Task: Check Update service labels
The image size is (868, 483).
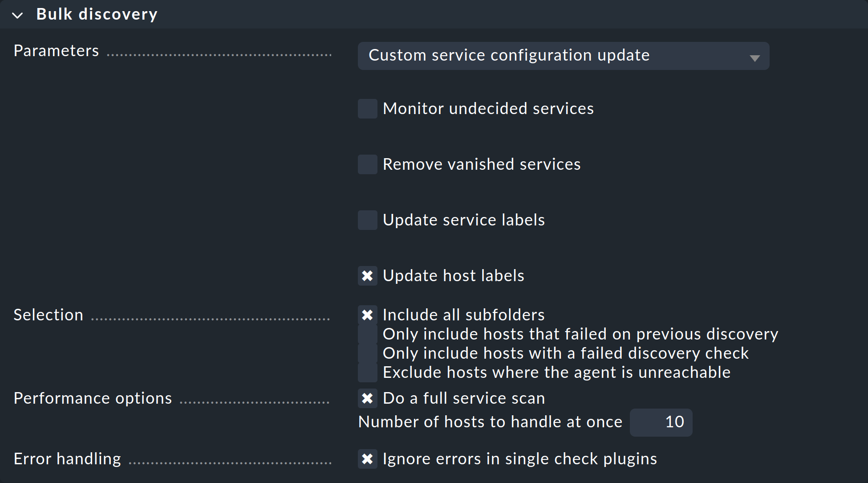Action: (x=367, y=220)
